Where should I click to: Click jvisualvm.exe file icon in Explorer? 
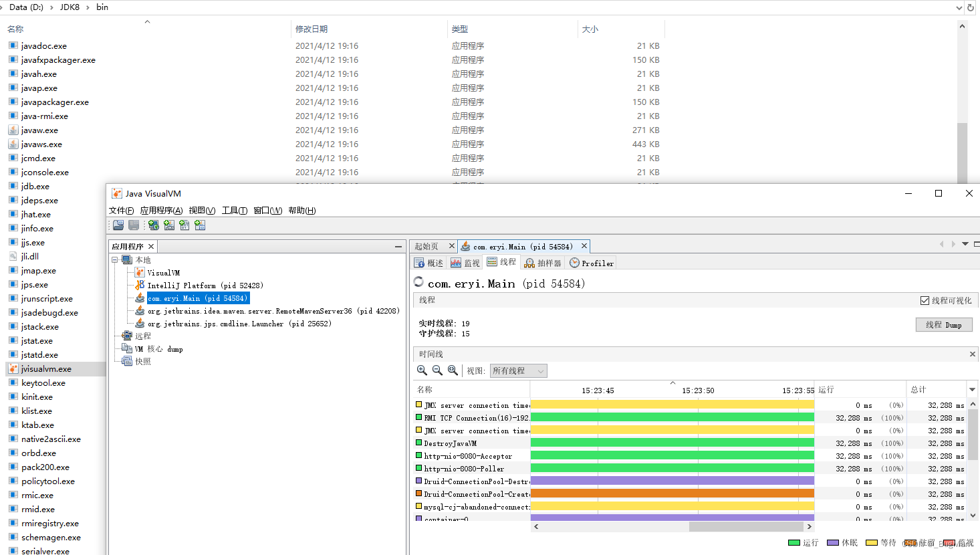click(13, 368)
